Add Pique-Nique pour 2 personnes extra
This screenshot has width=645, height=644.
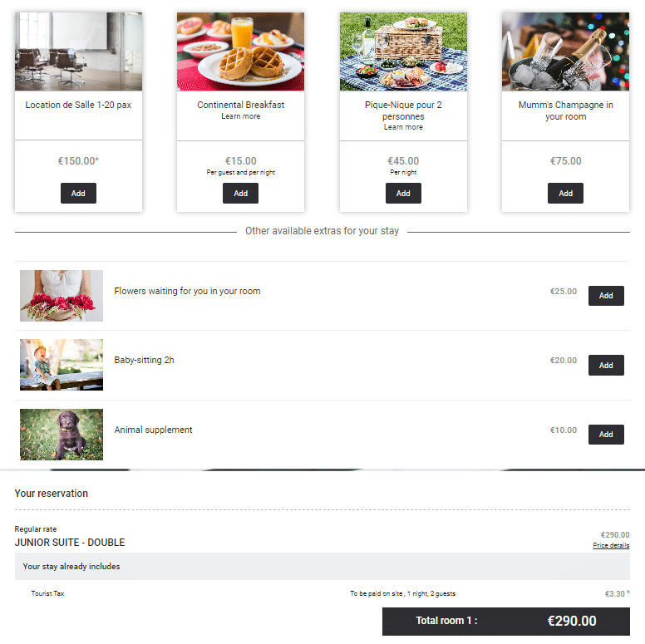click(403, 194)
